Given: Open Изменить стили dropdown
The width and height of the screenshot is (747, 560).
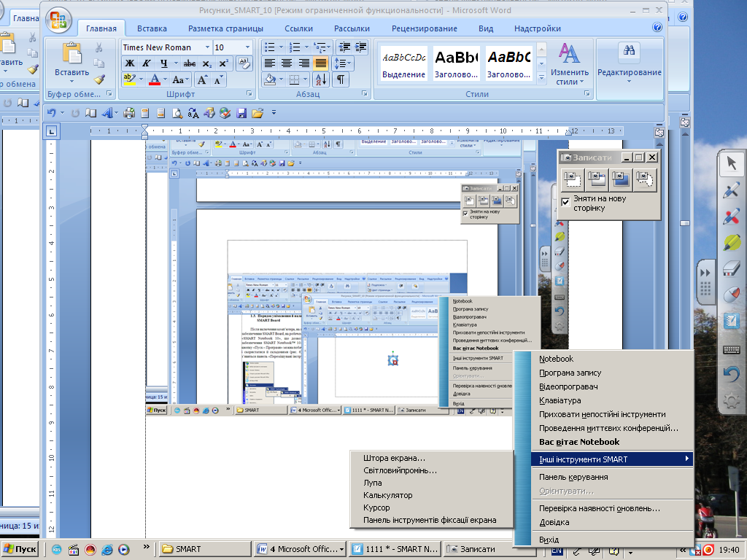Looking at the screenshot, I should pos(569,64).
